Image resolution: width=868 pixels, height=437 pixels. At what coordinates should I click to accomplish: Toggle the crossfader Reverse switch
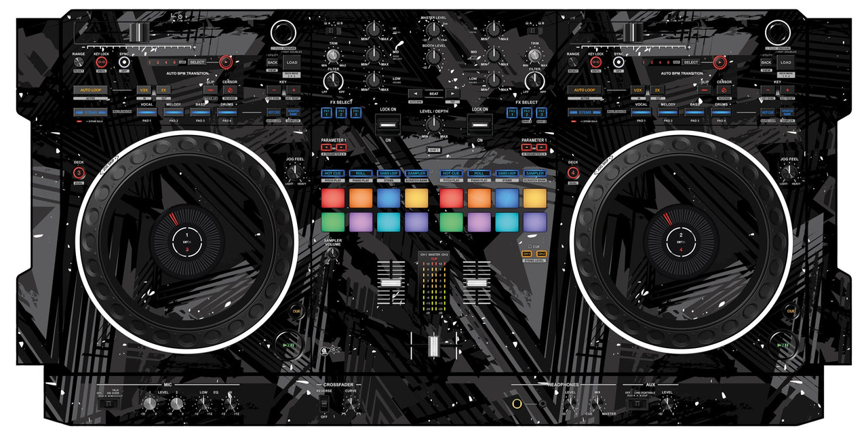(x=324, y=404)
